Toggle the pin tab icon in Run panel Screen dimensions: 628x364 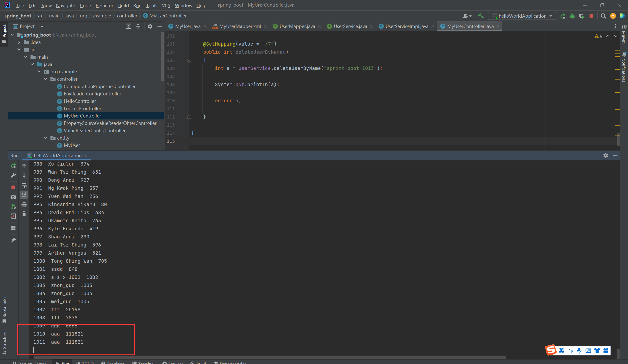click(13, 240)
